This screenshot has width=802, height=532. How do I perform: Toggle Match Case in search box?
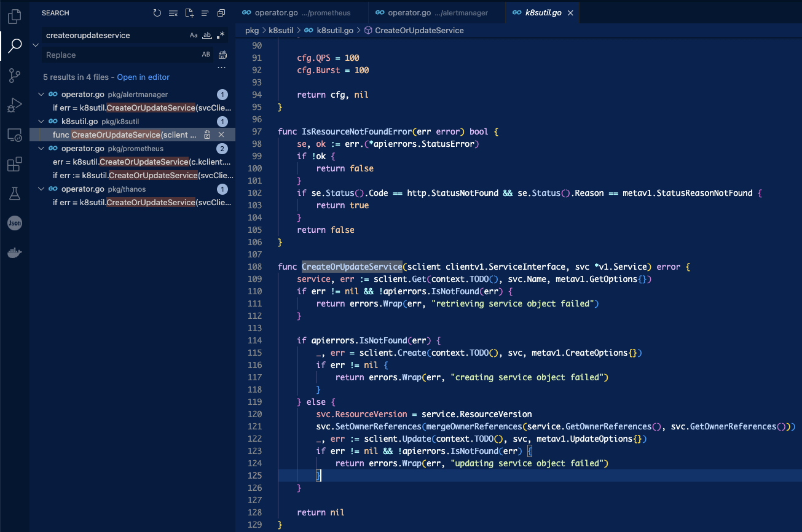[x=194, y=36]
